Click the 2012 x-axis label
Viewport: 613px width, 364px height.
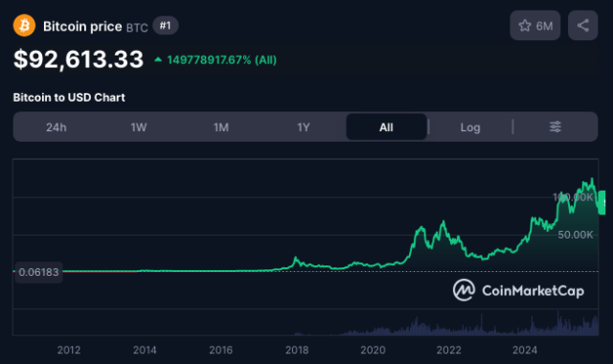tap(69, 350)
